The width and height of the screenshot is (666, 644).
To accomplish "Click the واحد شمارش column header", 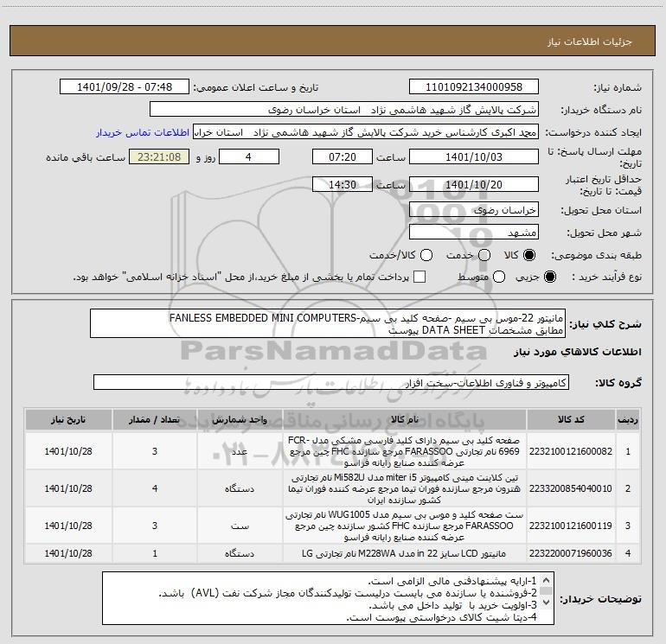I will (x=240, y=419).
